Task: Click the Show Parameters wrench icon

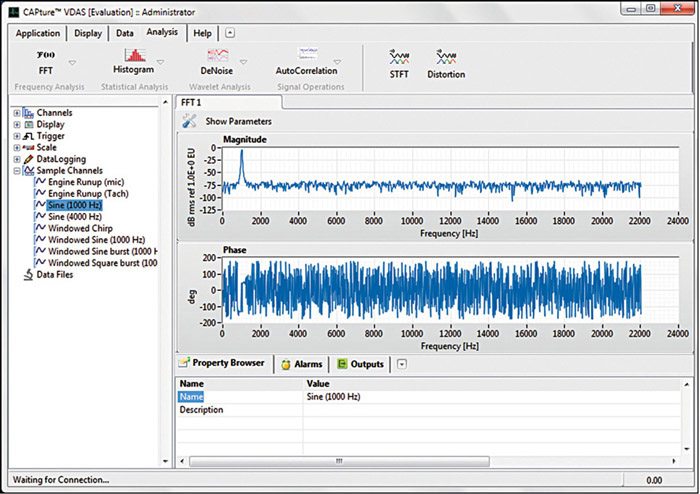Action: click(x=188, y=121)
